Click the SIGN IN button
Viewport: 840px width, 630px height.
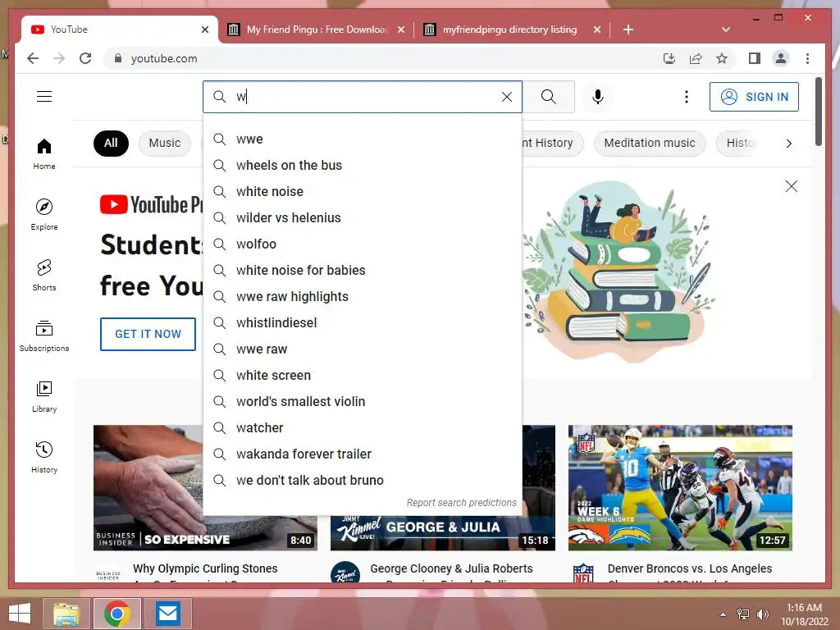755,97
